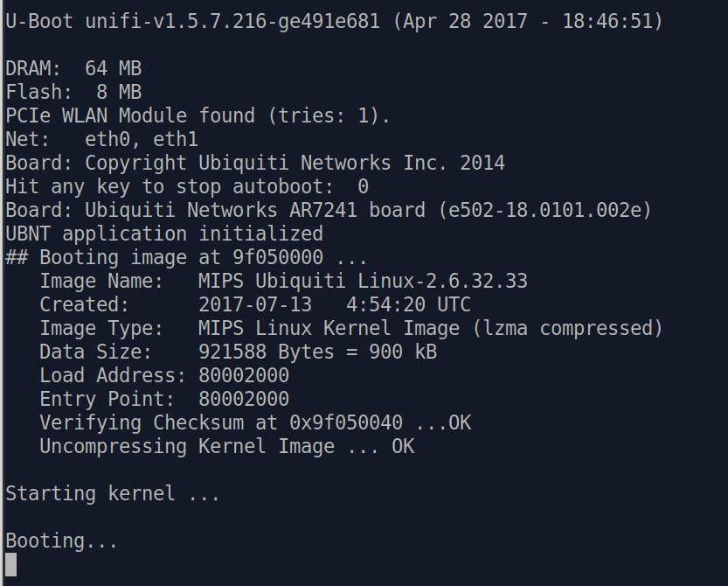This screenshot has height=586, width=728.
Task: Click the terminal cursor block below Booting
Action: click(x=10, y=564)
